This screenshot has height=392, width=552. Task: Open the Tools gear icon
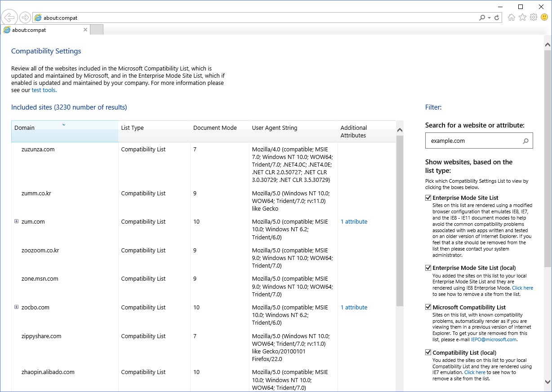(x=534, y=18)
